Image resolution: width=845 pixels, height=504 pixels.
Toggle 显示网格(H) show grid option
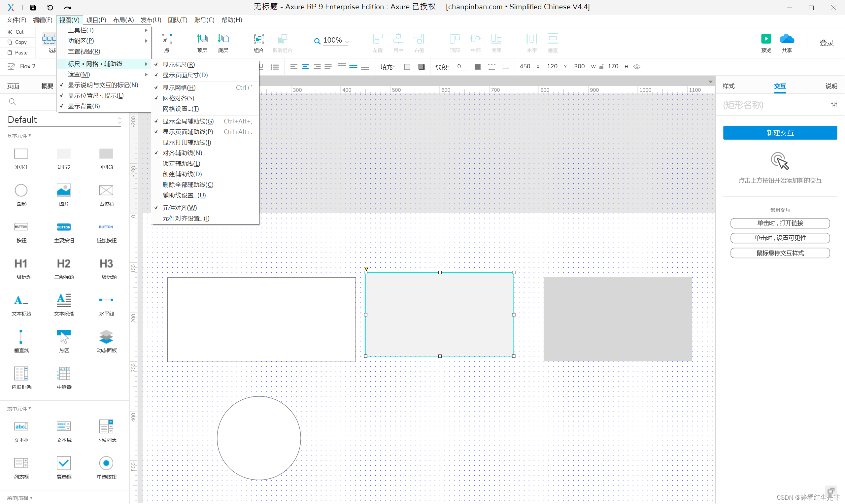pos(179,87)
